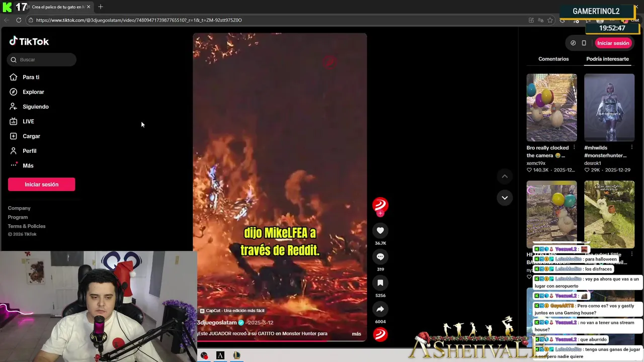Bookmark the page with star icon
Viewport: 644px width, 362px height.
pos(550,20)
